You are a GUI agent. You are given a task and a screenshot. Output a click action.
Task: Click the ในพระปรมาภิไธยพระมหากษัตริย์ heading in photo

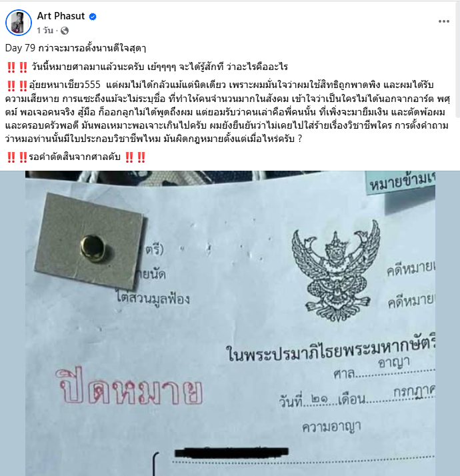click(x=331, y=350)
